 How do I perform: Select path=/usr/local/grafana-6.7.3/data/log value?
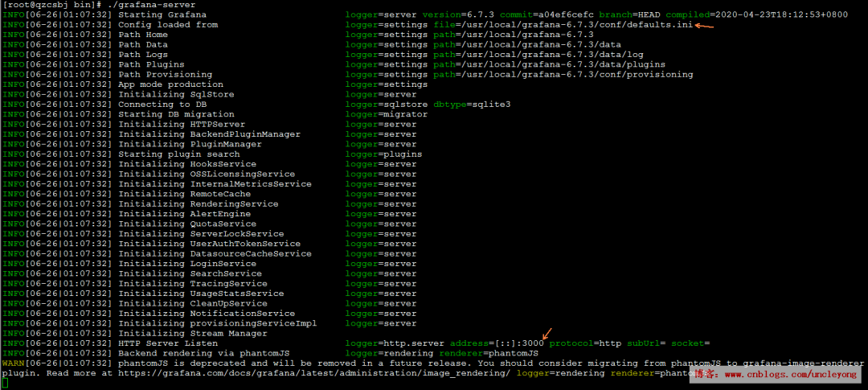[x=538, y=55]
